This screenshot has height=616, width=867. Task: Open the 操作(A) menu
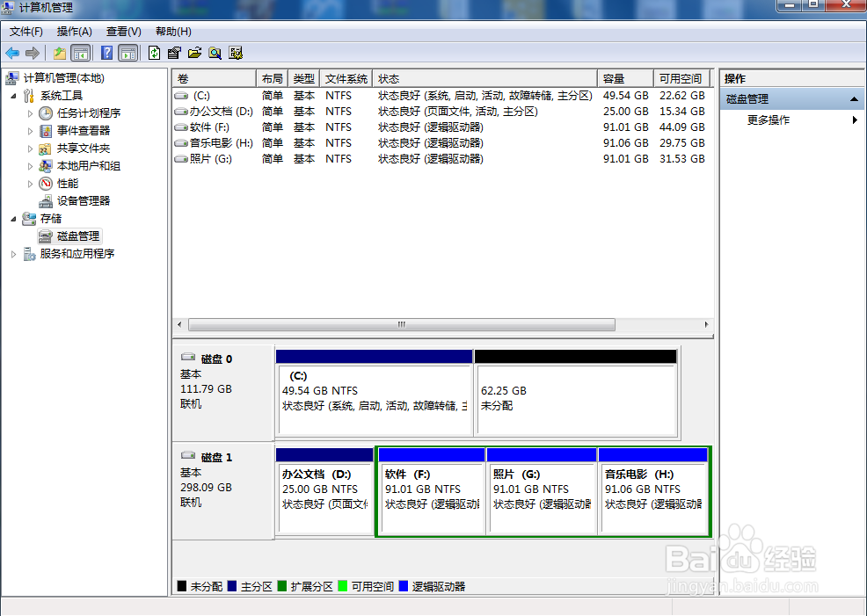click(74, 32)
